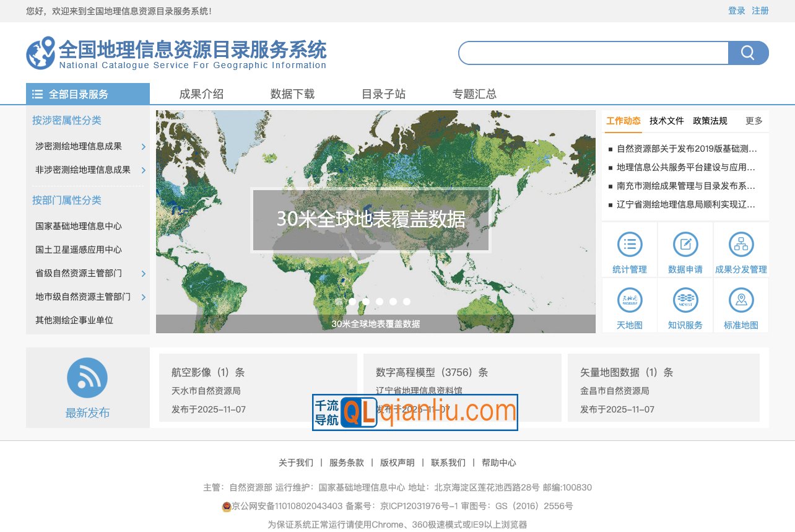Open the 政策法规 tab

click(x=711, y=121)
